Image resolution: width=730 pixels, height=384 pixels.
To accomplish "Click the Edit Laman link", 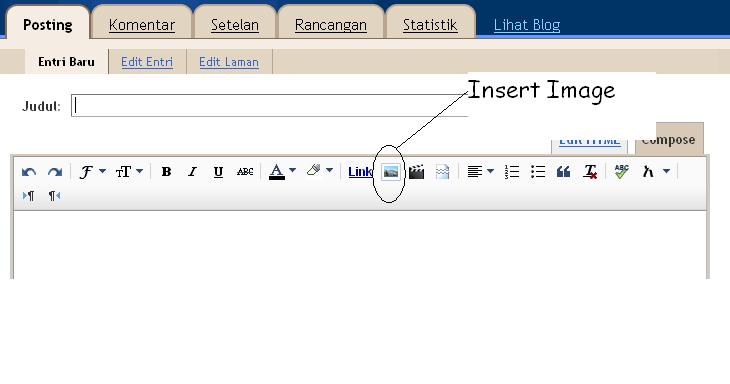I will click(x=229, y=62).
